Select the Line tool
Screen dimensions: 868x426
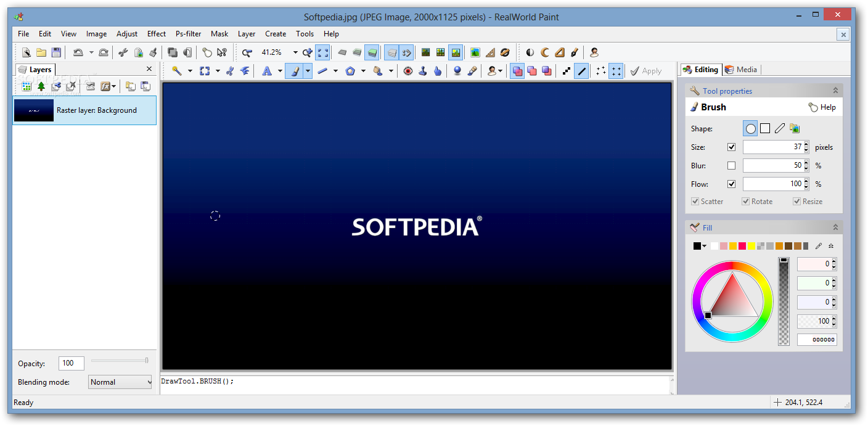(322, 71)
